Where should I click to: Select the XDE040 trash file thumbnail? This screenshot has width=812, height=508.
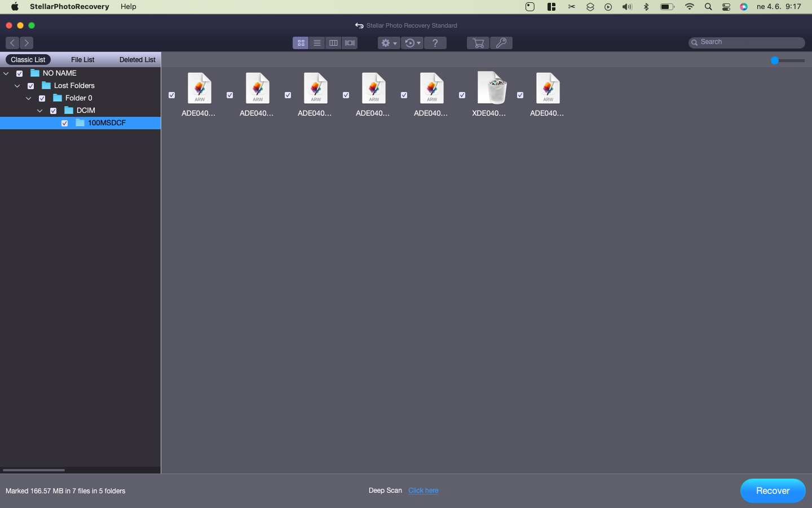(492, 87)
